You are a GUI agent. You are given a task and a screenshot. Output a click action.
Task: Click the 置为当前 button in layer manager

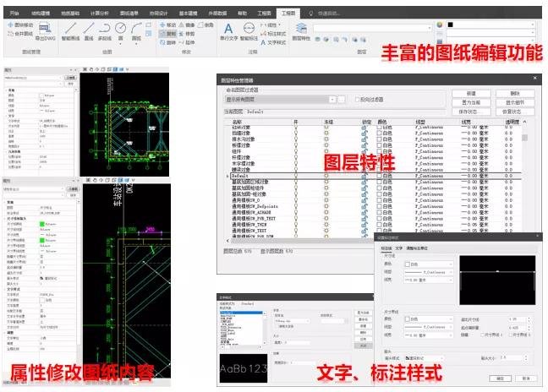471,102
